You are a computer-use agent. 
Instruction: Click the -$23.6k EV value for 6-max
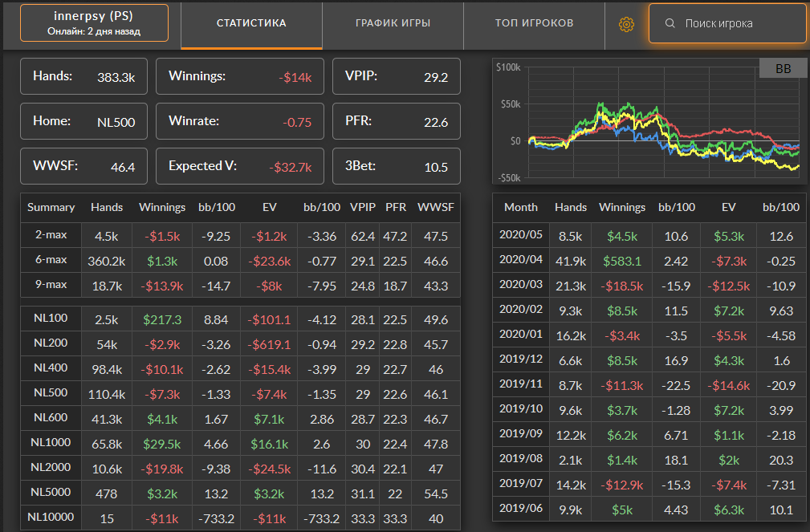click(269, 262)
